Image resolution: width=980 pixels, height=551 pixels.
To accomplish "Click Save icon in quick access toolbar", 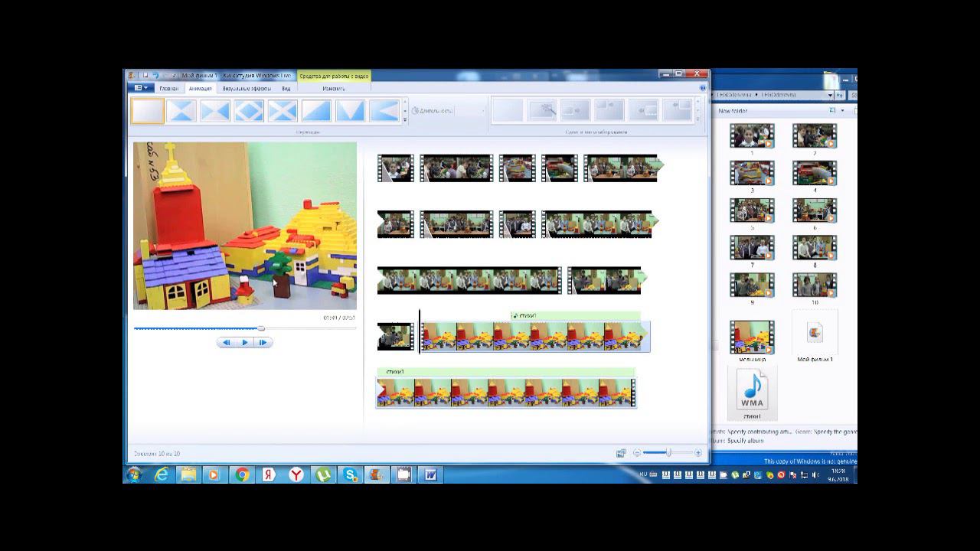I will pos(145,76).
